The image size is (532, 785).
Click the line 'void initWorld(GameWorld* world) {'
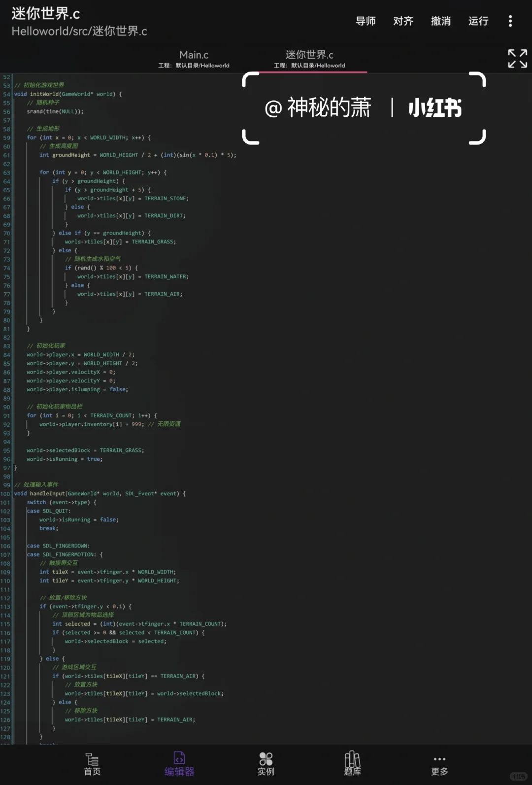point(68,94)
